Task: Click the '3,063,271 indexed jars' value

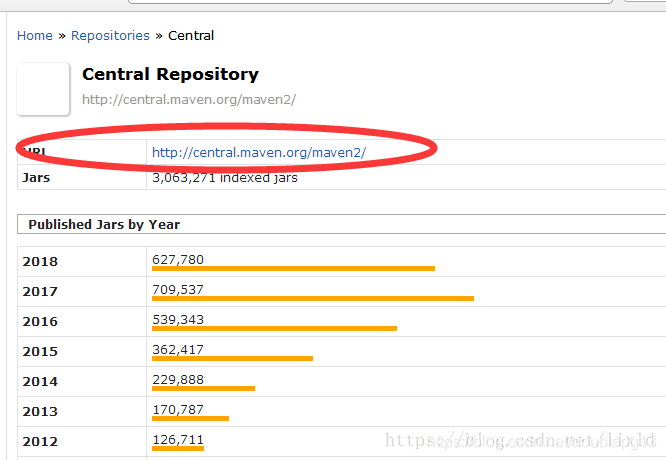Action: tap(225, 178)
